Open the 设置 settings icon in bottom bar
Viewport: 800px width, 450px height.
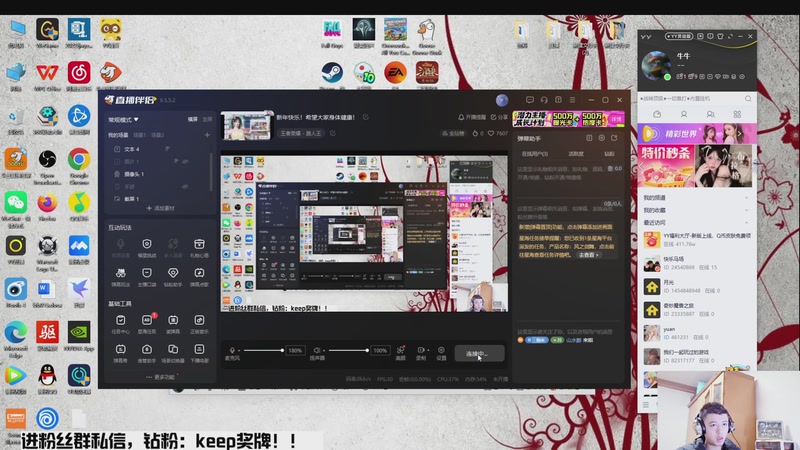[x=441, y=352]
